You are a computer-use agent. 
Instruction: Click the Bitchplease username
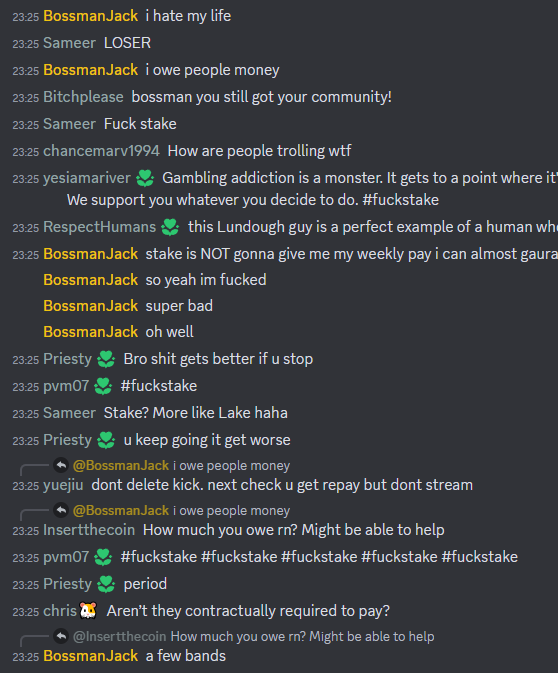[83, 97]
